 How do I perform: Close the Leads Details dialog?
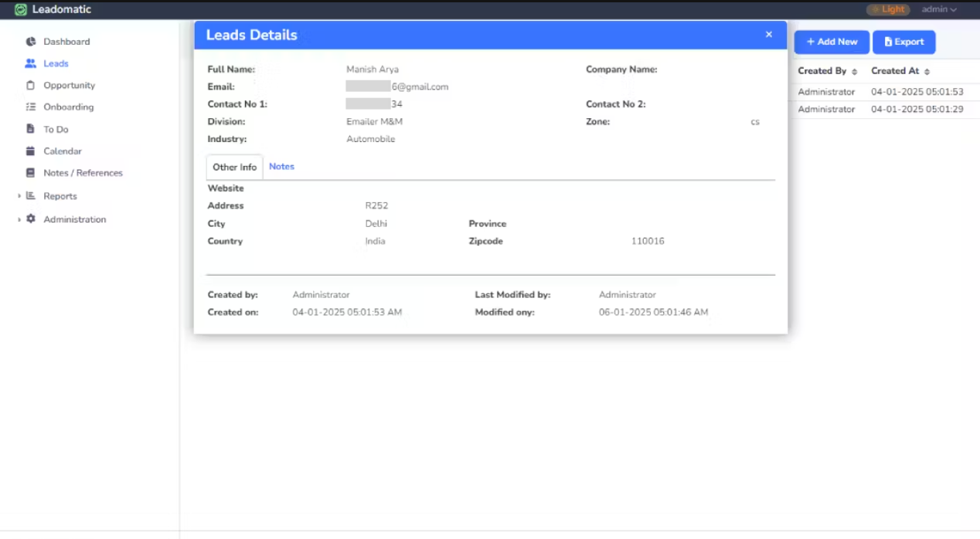[769, 35]
